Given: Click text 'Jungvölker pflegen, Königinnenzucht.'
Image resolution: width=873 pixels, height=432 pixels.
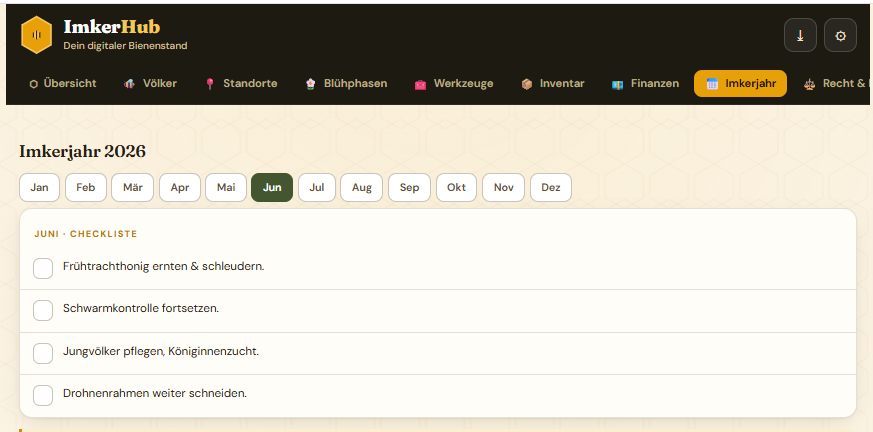Looking at the screenshot, I should pyautogui.click(x=161, y=352).
